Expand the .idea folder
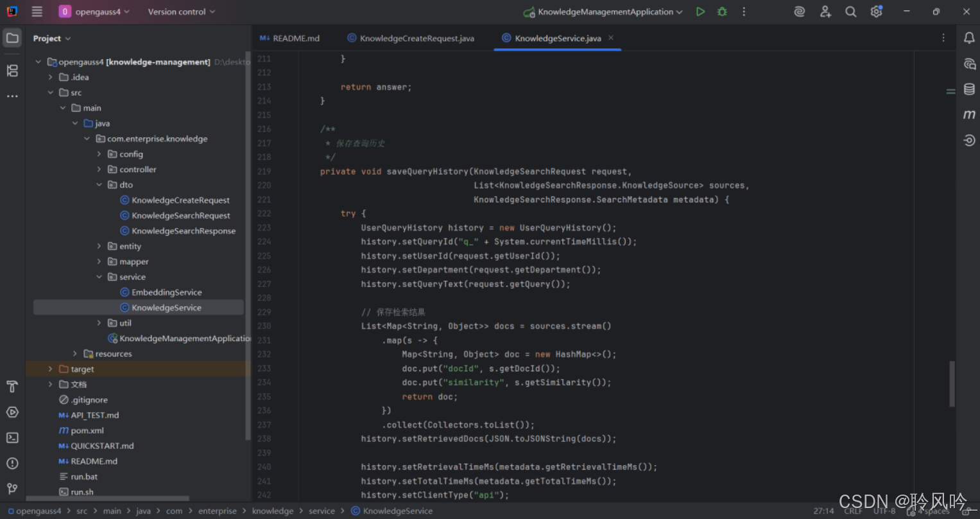Image resolution: width=980 pixels, height=519 pixels. [51, 77]
